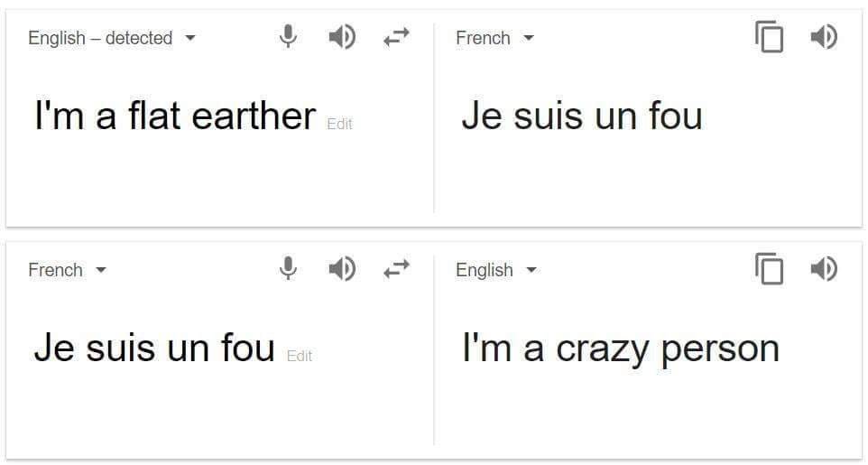Copy the 'Je suis un fou' translation output

pyautogui.click(x=769, y=37)
